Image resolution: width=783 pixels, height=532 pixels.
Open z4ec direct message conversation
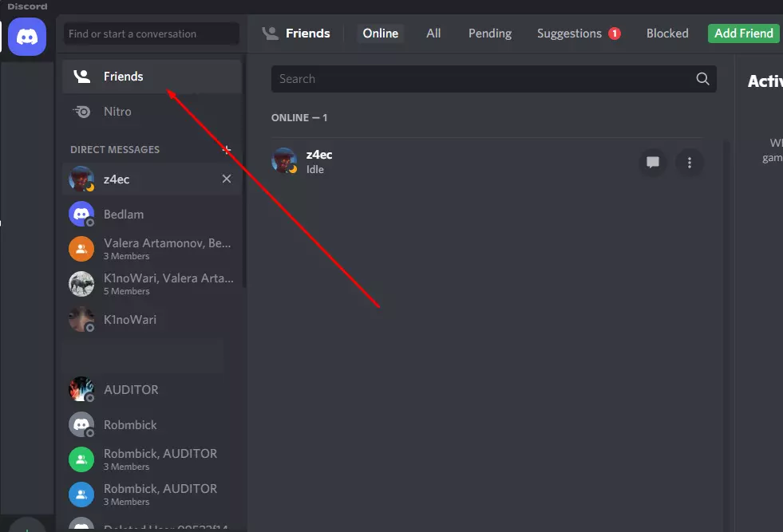coord(152,179)
